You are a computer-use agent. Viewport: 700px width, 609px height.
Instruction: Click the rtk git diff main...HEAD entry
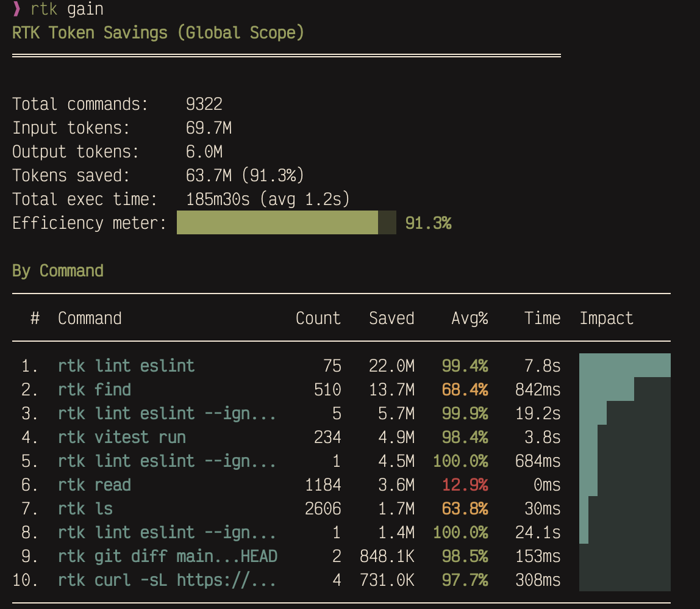point(166,556)
